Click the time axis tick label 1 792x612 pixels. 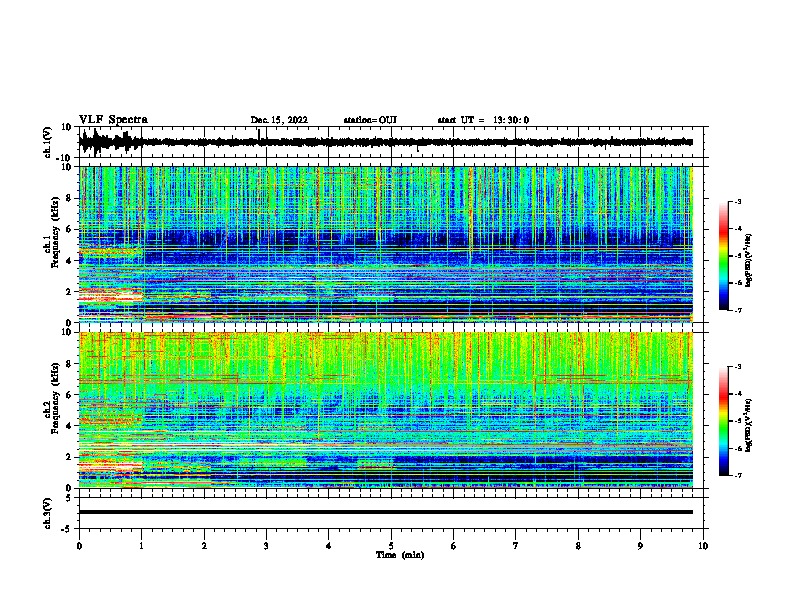[x=141, y=546]
